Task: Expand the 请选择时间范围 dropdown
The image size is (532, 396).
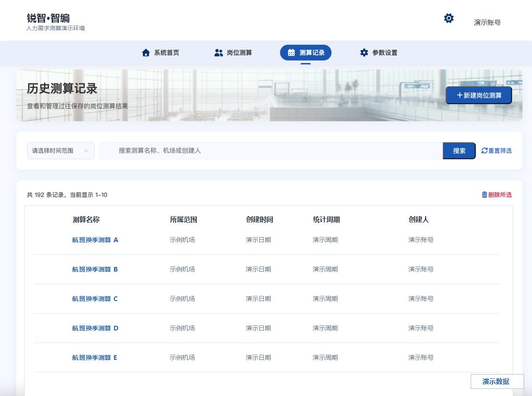Action: 61,150
